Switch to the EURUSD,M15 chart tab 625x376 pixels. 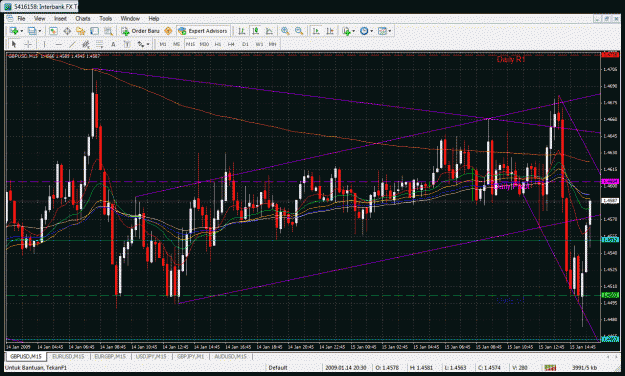click(x=68, y=356)
